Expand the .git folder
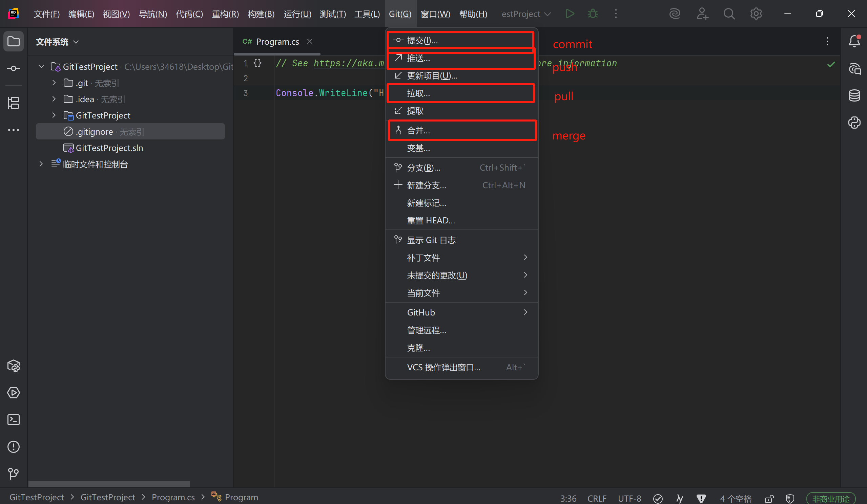Screen dimensions: 867x504 (x=54, y=83)
